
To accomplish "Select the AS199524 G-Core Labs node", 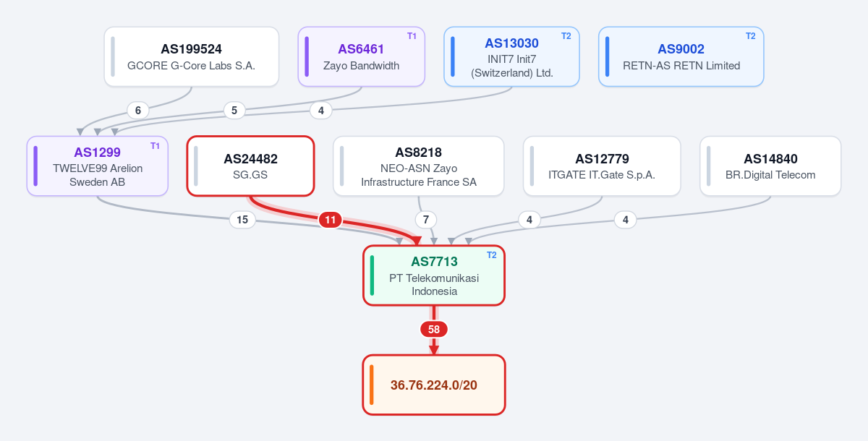I will tap(192, 57).
